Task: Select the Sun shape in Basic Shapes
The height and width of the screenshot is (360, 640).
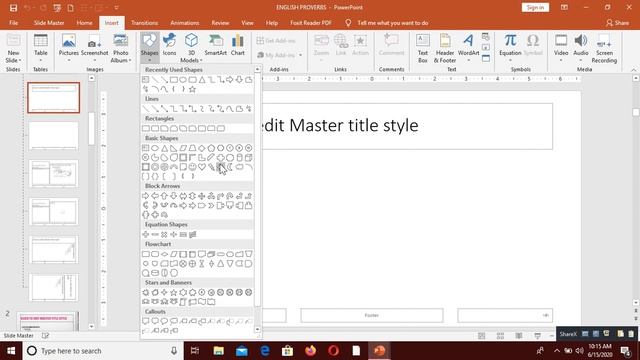Action: coord(221,167)
